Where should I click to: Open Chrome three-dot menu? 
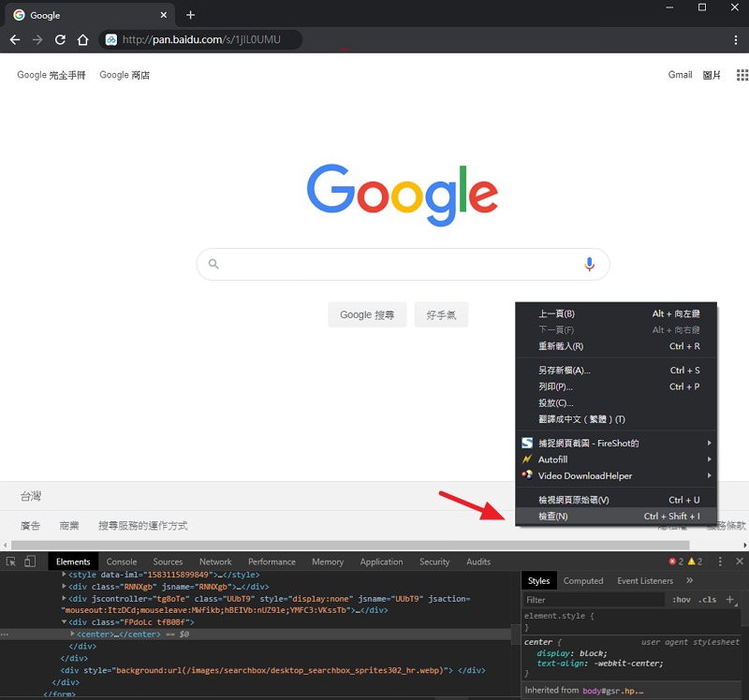736,40
